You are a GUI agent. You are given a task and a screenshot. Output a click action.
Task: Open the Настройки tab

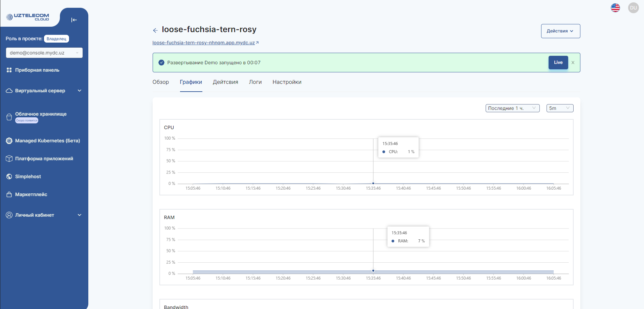click(287, 82)
